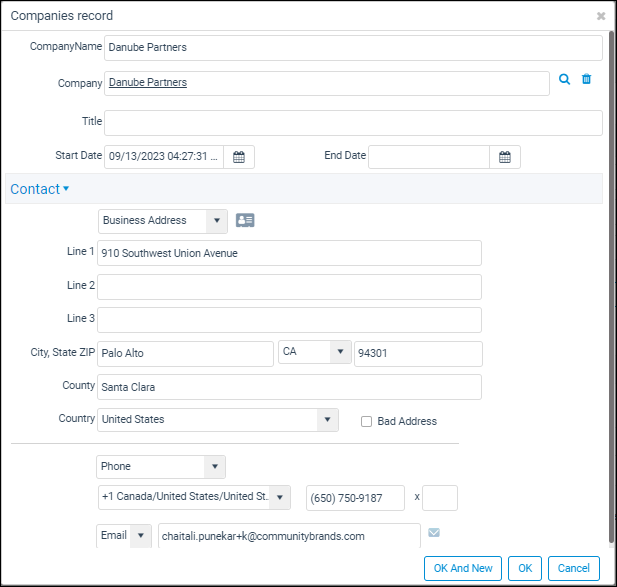
Task: Open the United States country dropdown
Action: (x=218, y=420)
